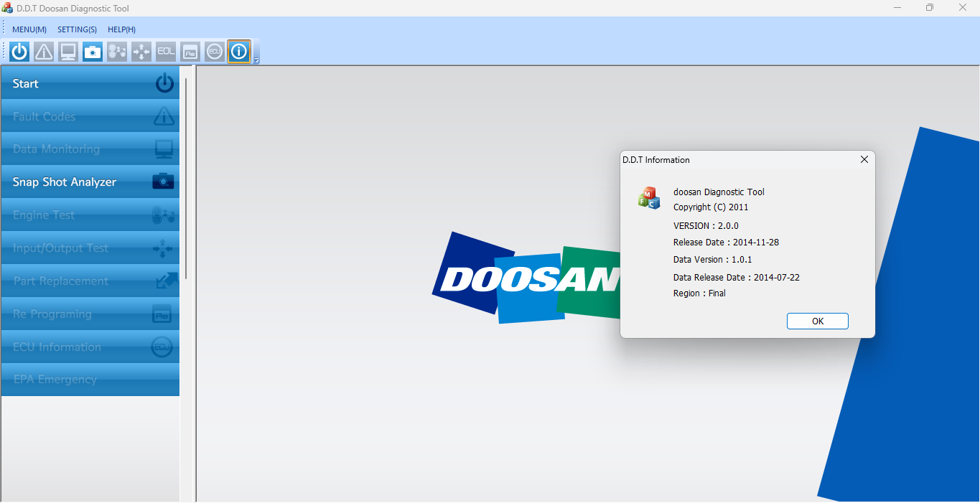The height and width of the screenshot is (503, 980).
Task: Click the MFC blocks icon in the dialog
Action: [x=649, y=198]
